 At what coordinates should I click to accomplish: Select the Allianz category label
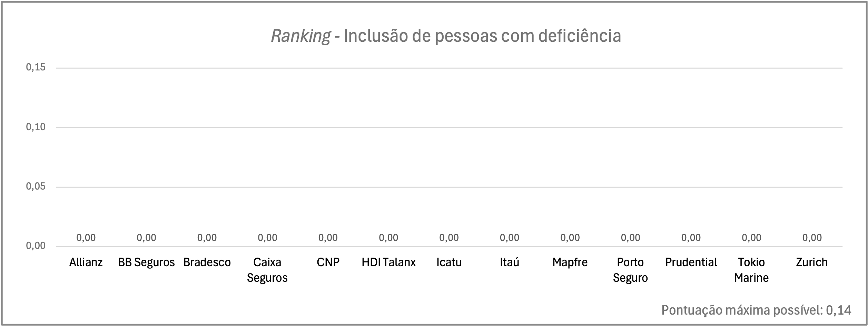86,262
